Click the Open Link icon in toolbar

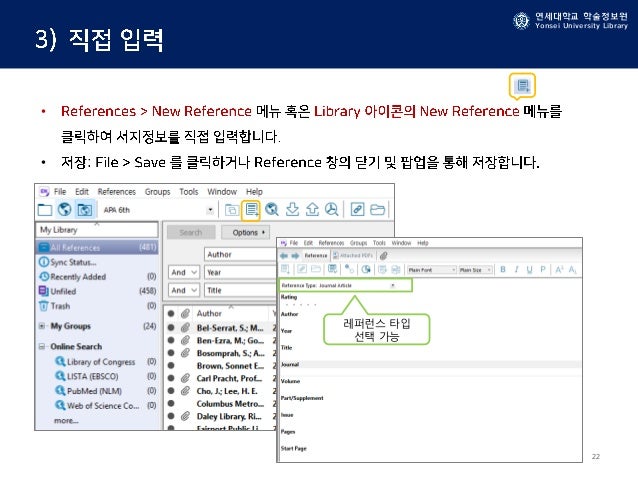tap(357, 209)
